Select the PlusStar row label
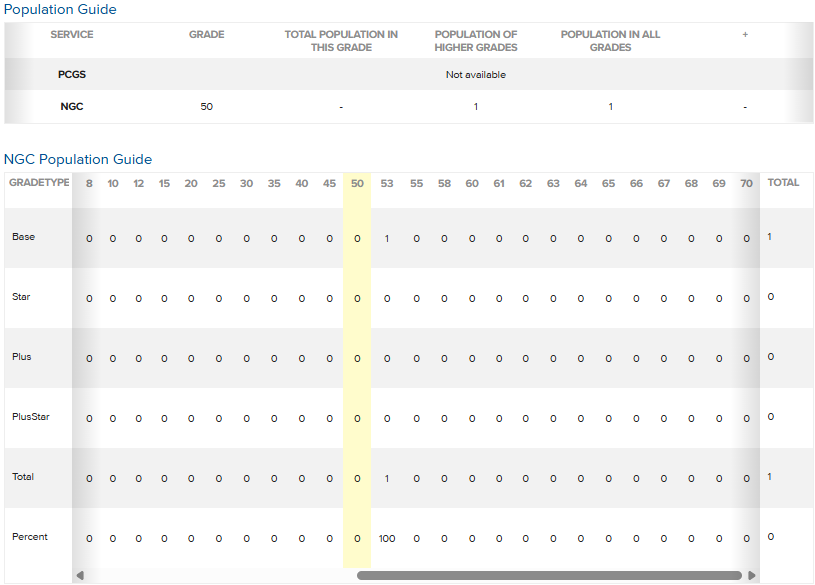The width and height of the screenshot is (815, 585). 31,417
